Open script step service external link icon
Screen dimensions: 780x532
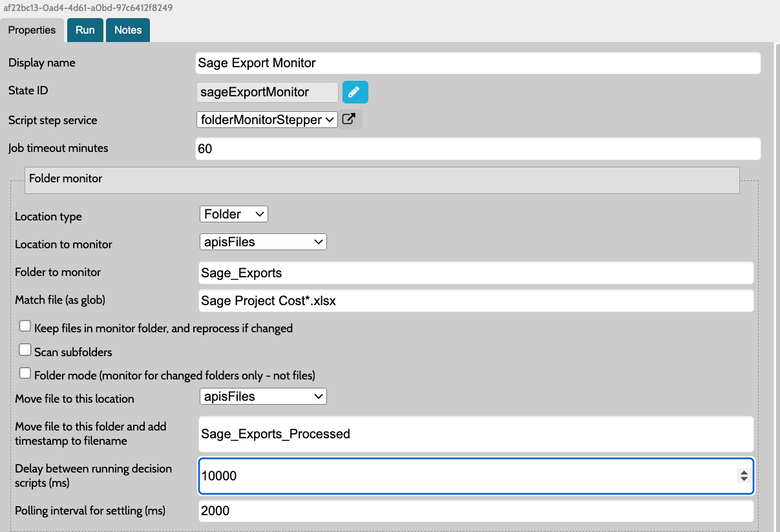pyautogui.click(x=349, y=120)
